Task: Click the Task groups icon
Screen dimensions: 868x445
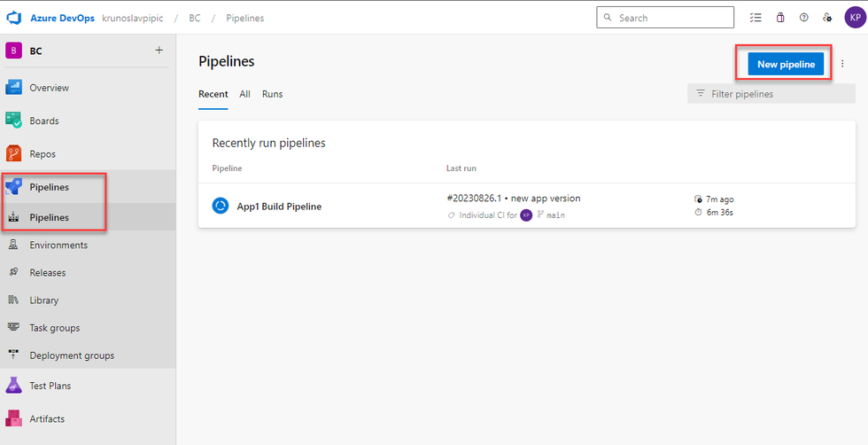Action: tap(14, 327)
